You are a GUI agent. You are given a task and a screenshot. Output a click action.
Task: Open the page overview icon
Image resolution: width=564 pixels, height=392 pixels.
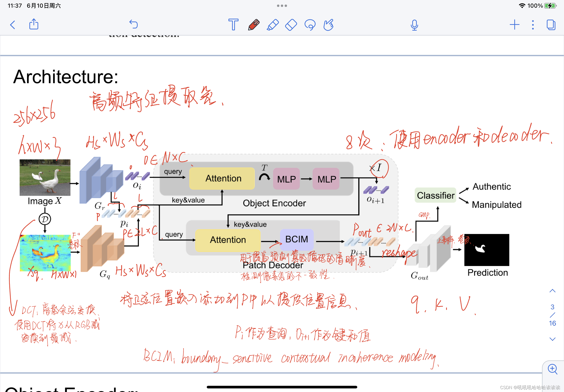click(x=551, y=25)
